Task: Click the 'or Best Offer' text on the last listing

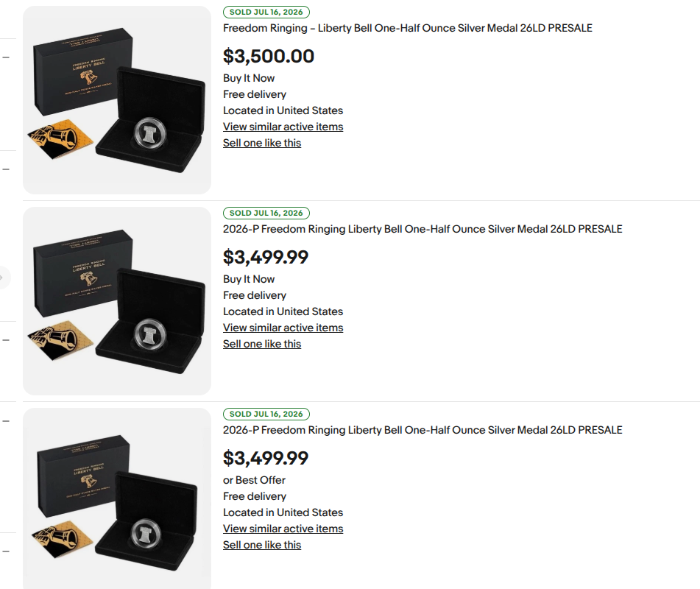Action: point(254,480)
